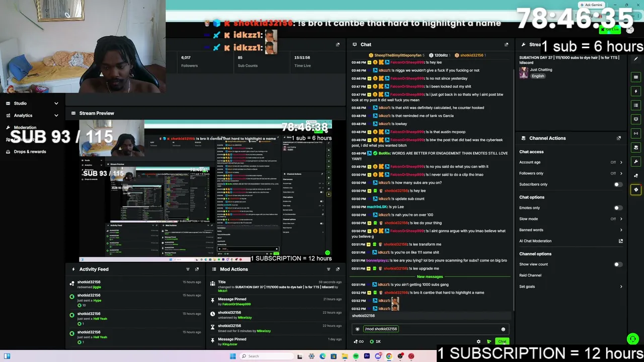
Task: Open chat settings gear
Action: (x=478, y=342)
